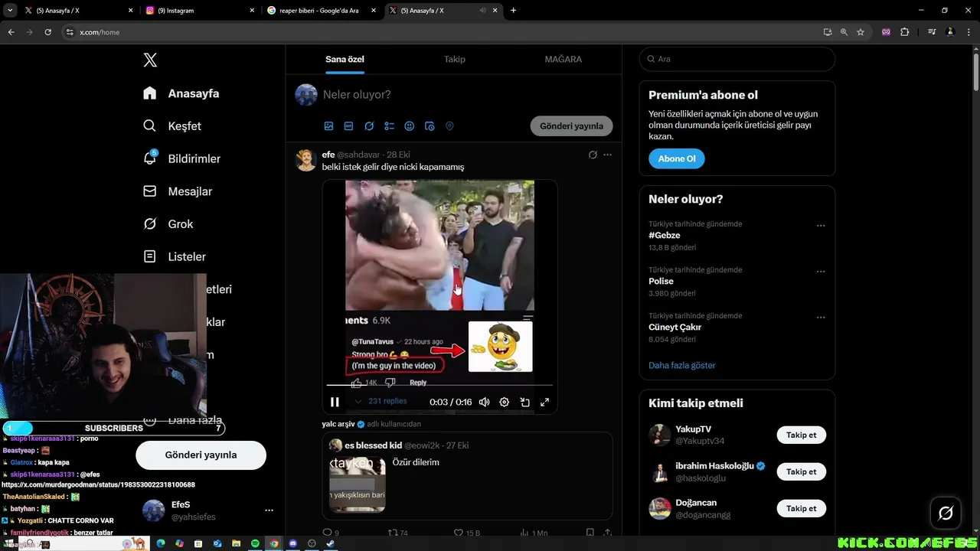Viewport: 980px width, 551px height.
Task: Follow YakupTV with Takip et
Action: click(x=802, y=435)
